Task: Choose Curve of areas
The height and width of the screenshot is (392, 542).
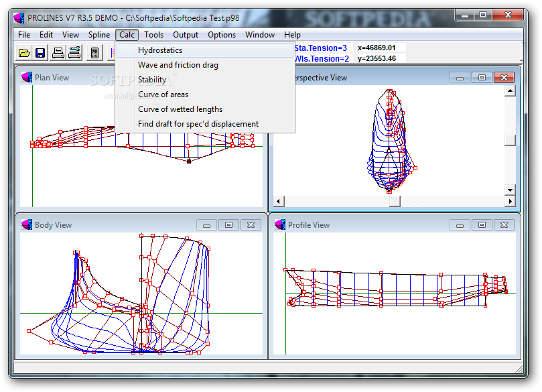Action: (205, 94)
